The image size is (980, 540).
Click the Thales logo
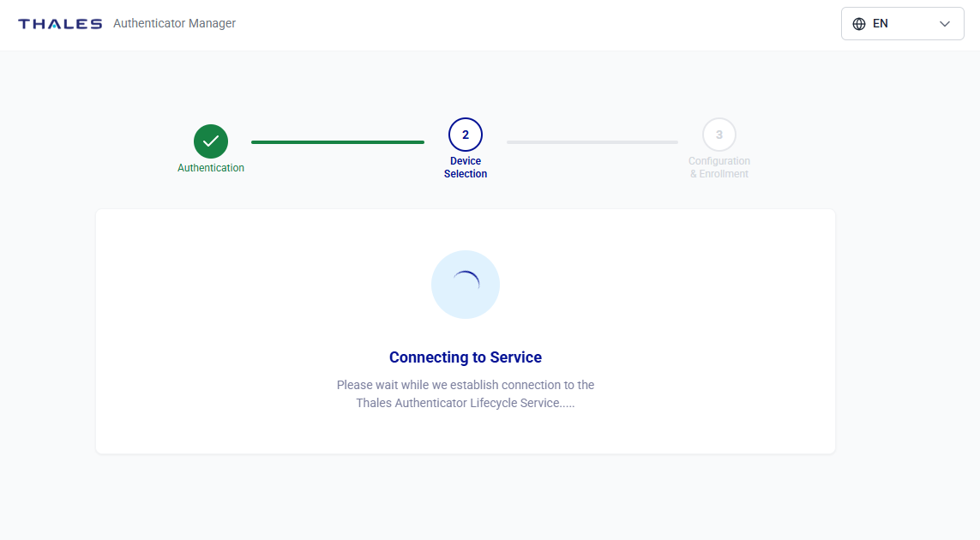pyautogui.click(x=60, y=24)
